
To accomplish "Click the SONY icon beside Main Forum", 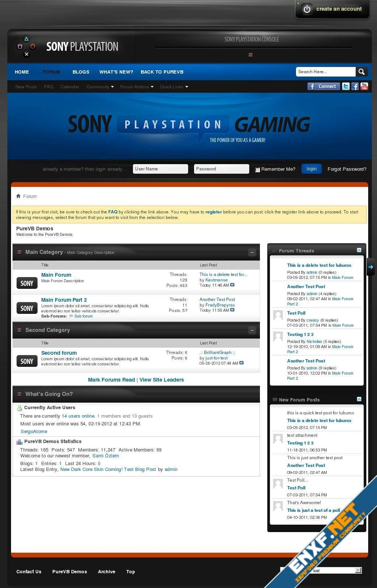I will 27,283.
